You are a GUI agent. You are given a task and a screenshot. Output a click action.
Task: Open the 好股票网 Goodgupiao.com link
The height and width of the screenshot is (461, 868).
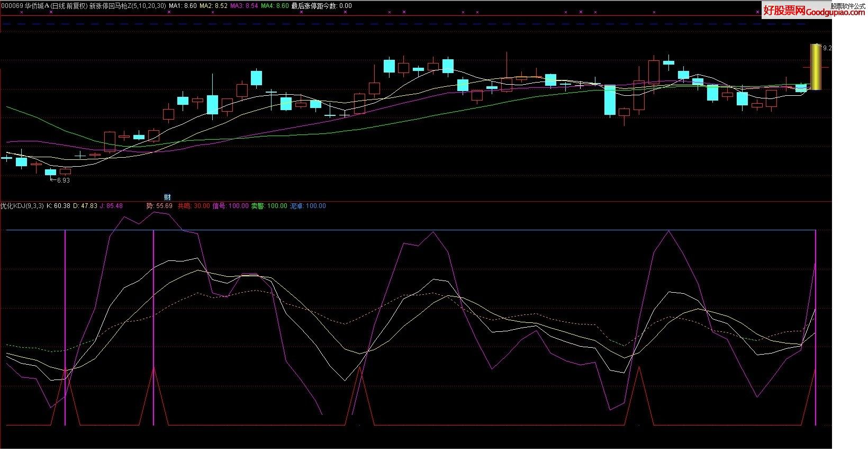tap(813, 11)
